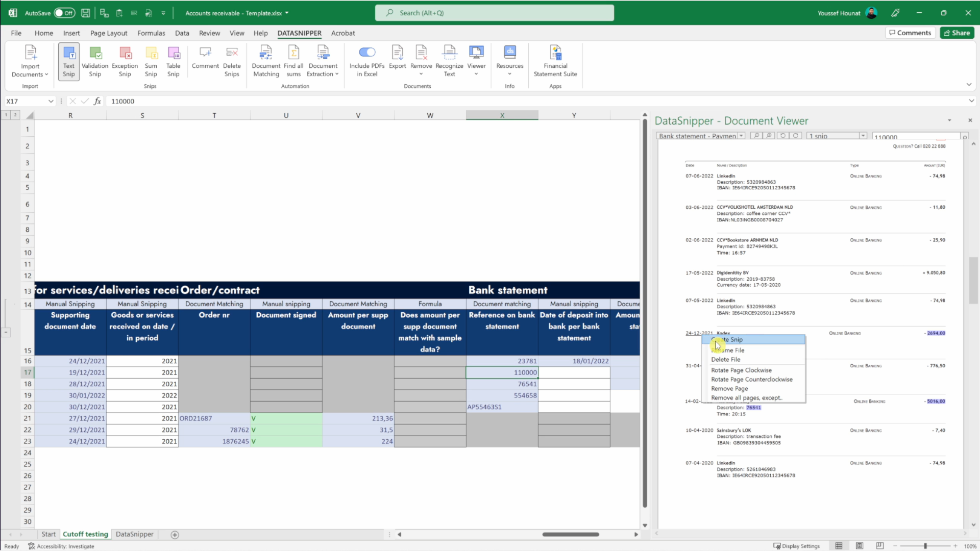Adjust the zoom slider at bottom right
Image resolution: width=980 pixels, height=551 pixels.
(925, 546)
